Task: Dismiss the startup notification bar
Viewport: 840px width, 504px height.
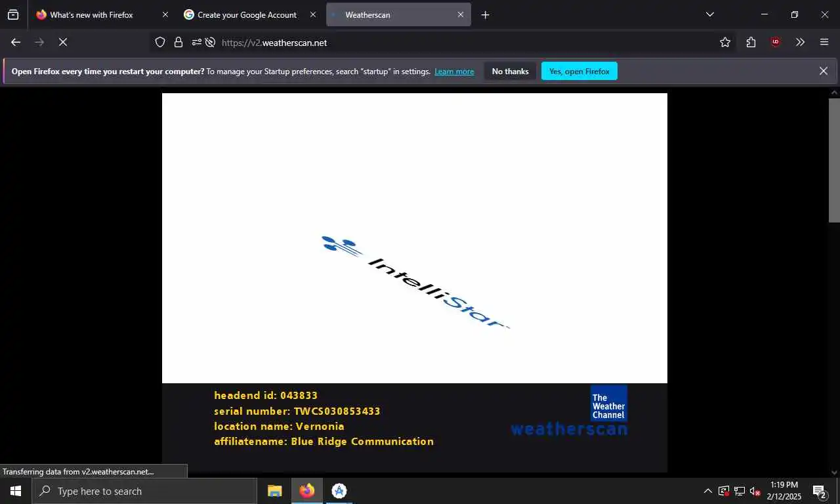Action: (x=823, y=71)
